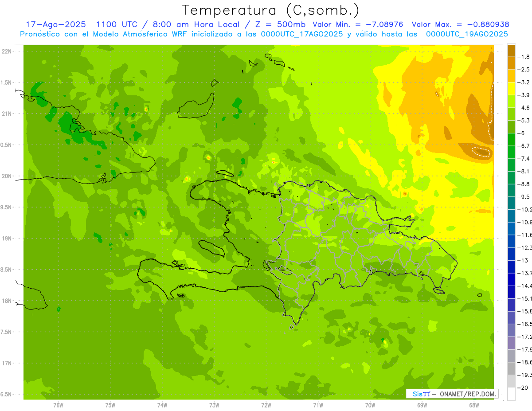Click colorbar value '-17.9'
This screenshot has height=411, width=532.
click(524, 350)
